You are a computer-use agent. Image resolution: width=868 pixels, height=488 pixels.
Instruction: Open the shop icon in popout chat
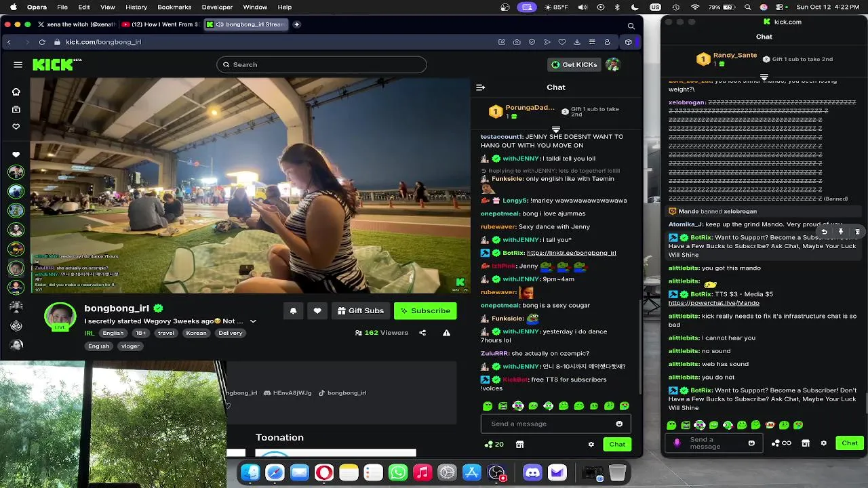coord(806,443)
